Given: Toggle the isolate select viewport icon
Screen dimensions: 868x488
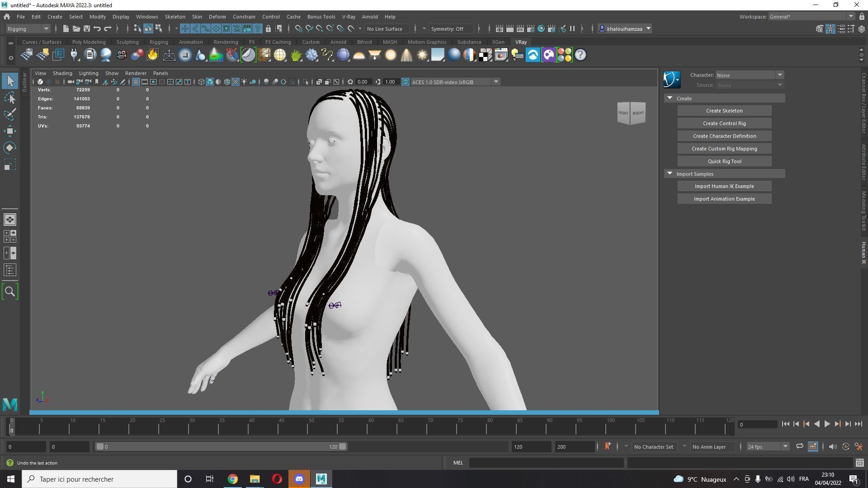Looking at the screenshot, I should pyautogui.click(x=306, y=82).
